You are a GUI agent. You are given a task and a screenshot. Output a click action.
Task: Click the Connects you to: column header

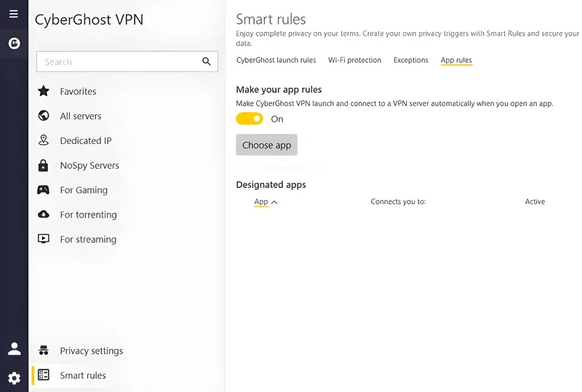[x=398, y=201]
